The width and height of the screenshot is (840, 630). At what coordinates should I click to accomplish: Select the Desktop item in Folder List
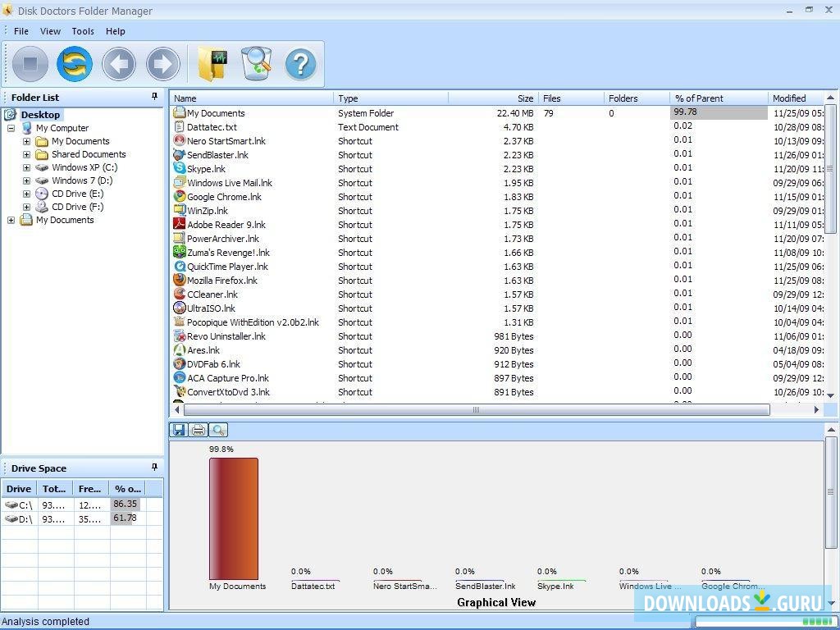pyautogui.click(x=43, y=114)
